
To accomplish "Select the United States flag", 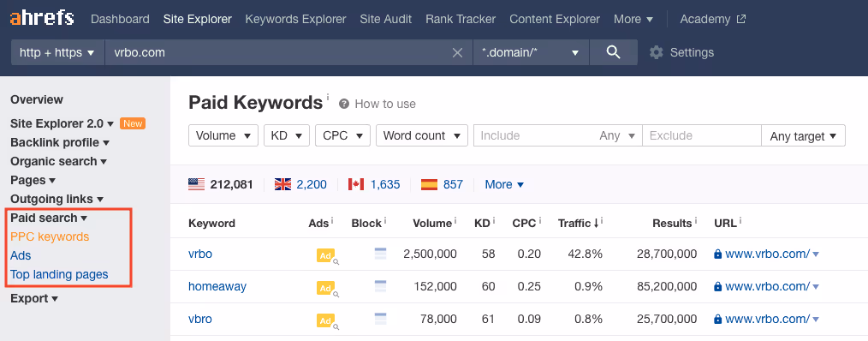I will point(196,184).
